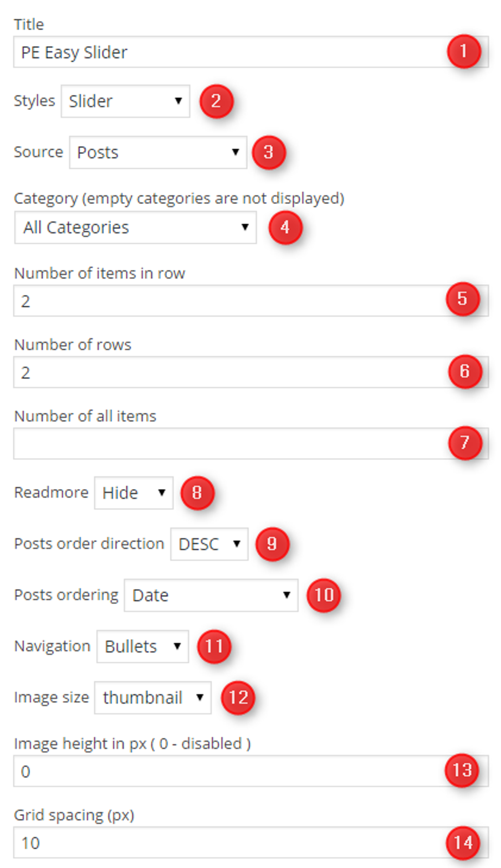This screenshot has height=868, width=501.
Task: Open the Styles dropdown showing Slider
Action: coord(125,101)
